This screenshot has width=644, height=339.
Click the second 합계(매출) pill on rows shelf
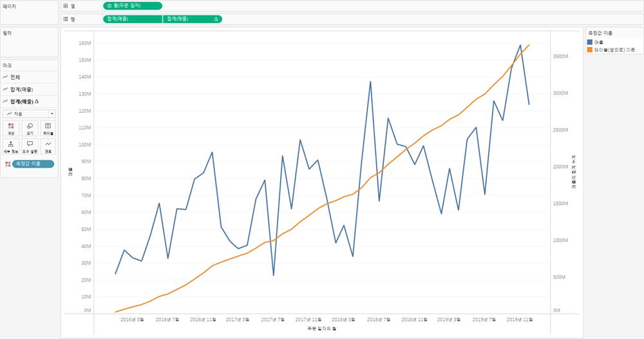click(x=192, y=19)
